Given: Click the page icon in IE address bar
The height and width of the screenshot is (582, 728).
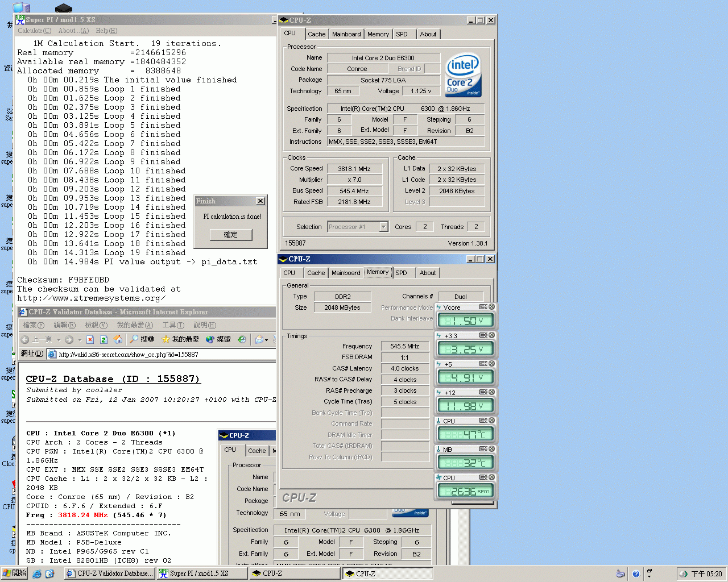Looking at the screenshot, I should pyautogui.click(x=52, y=354).
